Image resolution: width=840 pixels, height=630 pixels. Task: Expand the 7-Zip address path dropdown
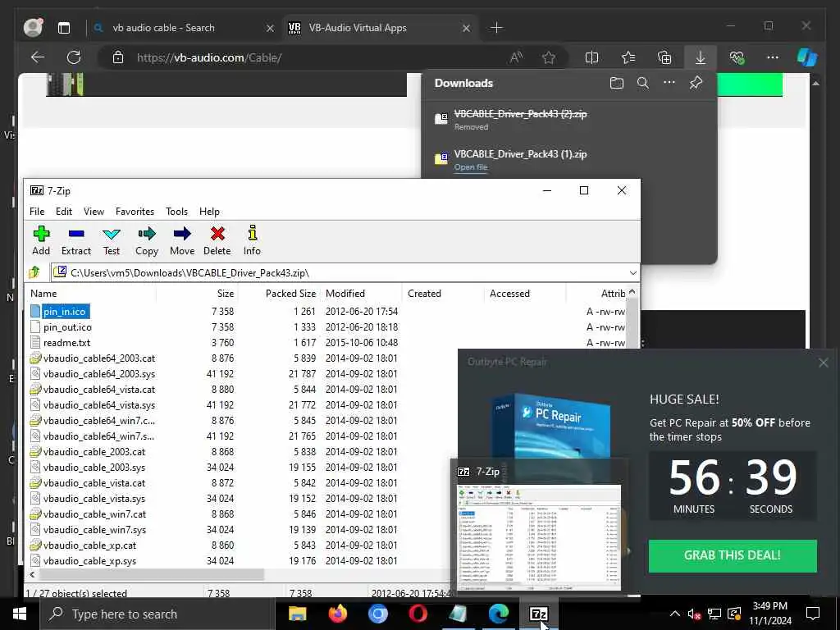[x=632, y=272]
